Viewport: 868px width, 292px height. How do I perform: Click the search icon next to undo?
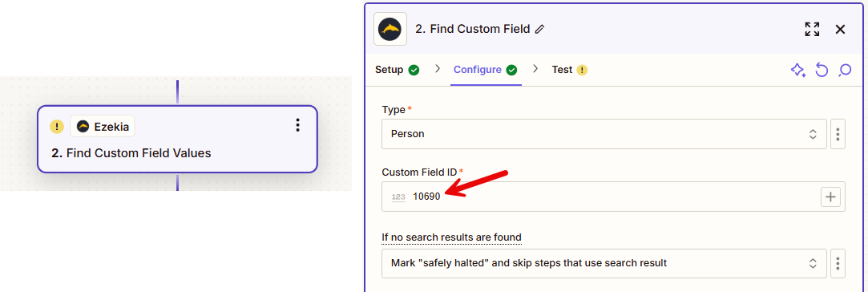pos(845,70)
